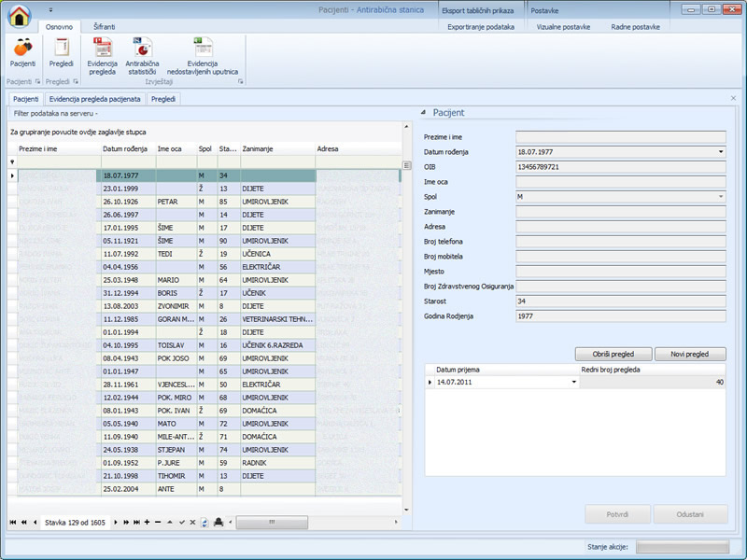This screenshot has width=747, height=560.
Task: Click the filter row funnel icon
Action: pos(12,161)
